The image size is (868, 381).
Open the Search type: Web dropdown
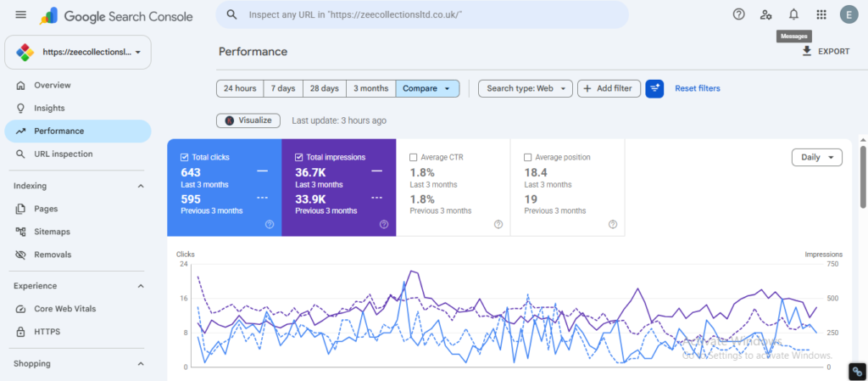526,88
